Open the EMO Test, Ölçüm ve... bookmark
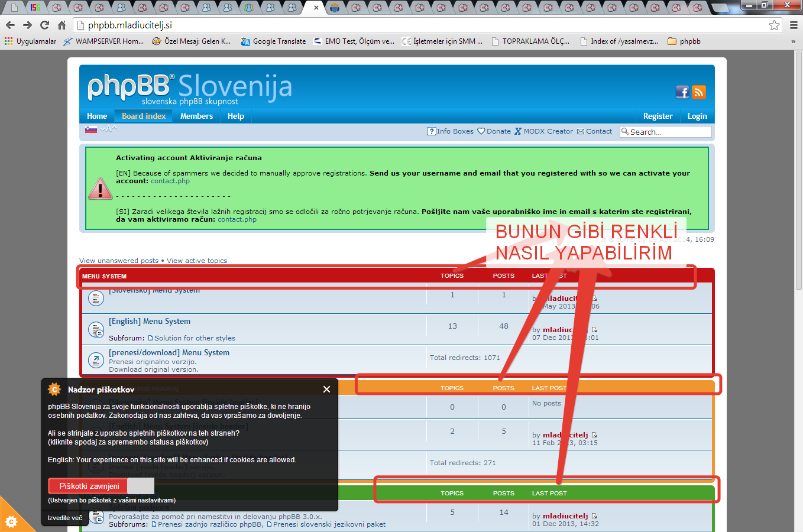Screen dimensions: 803x532 click(354, 41)
